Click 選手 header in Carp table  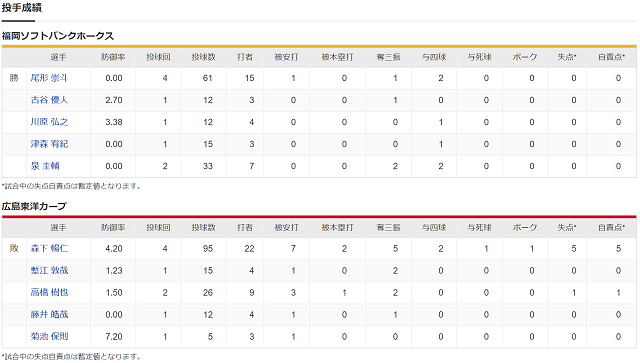[58, 227]
